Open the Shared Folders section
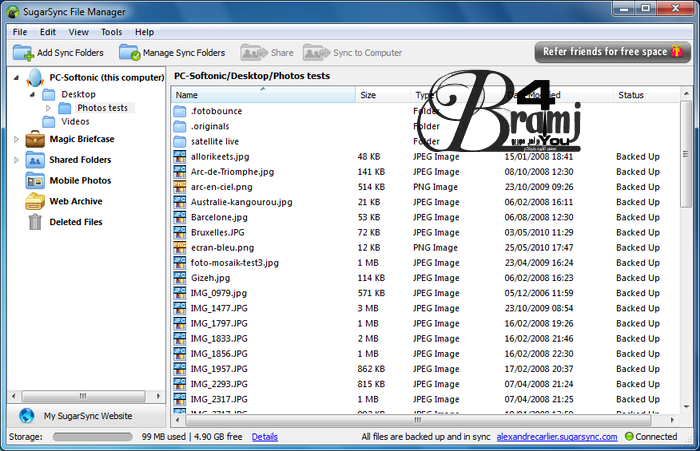Image resolution: width=700 pixels, height=451 pixels. 79,160
